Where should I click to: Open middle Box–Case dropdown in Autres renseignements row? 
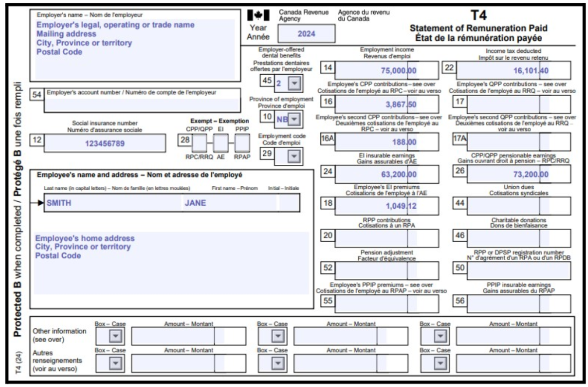pyautogui.click(x=278, y=363)
